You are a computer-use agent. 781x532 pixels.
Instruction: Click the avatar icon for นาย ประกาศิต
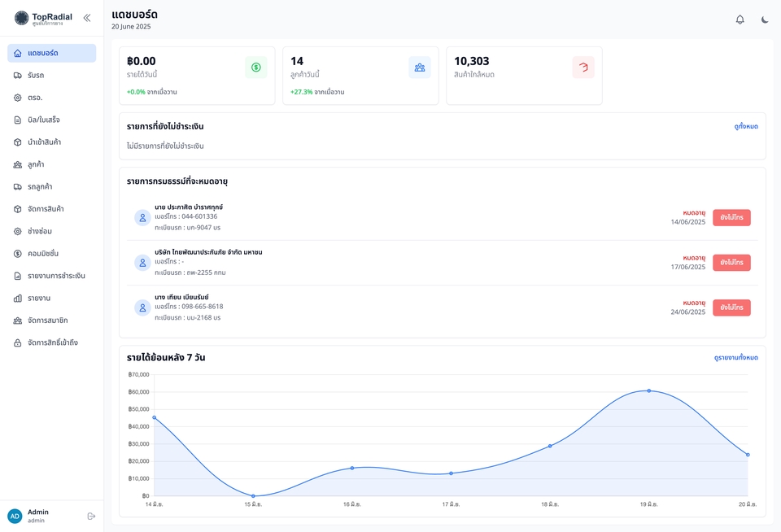pyautogui.click(x=142, y=217)
